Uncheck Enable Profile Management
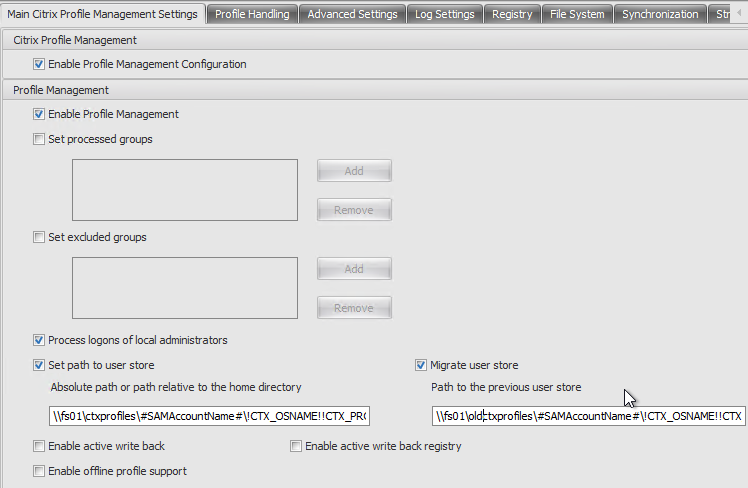 [x=39, y=114]
